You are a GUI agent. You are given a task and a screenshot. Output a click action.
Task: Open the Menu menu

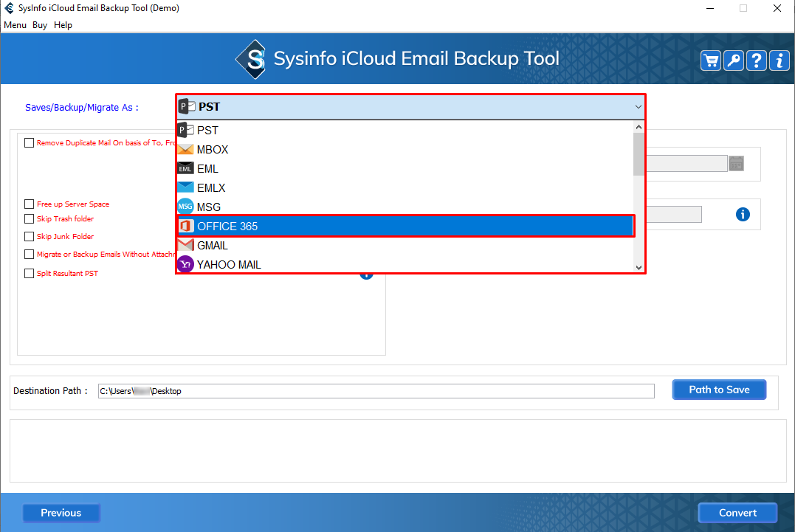(x=15, y=25)
